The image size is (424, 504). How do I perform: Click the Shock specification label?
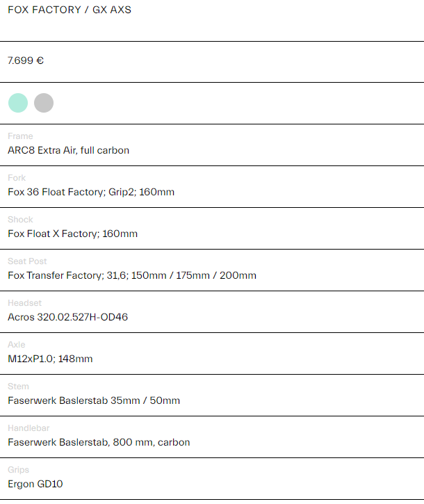pyautogui.click(x=20, y=220)
